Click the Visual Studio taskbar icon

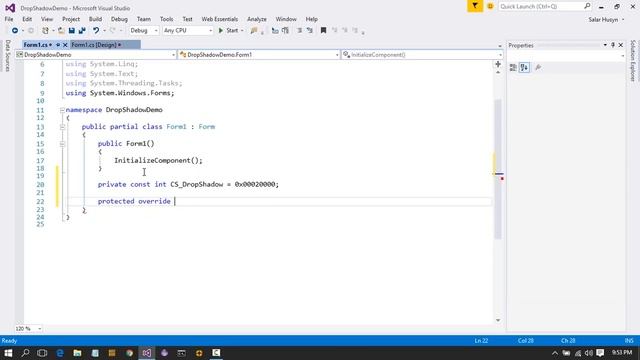[147, 353]
